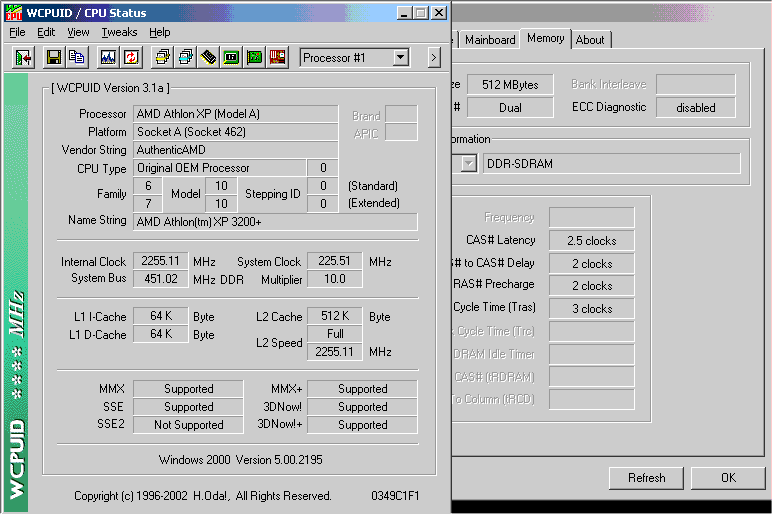Open the View menu
772x514 pixels.
click(x=78, y=32)
